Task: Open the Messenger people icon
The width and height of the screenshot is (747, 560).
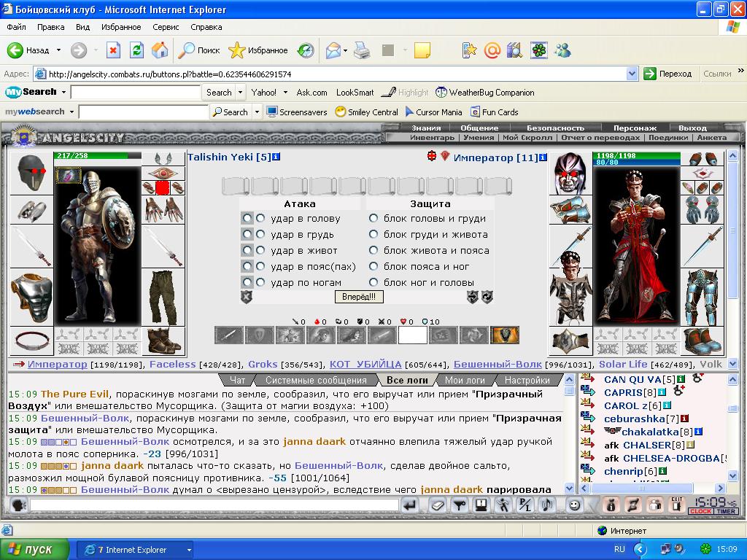Action: [562, 50]
